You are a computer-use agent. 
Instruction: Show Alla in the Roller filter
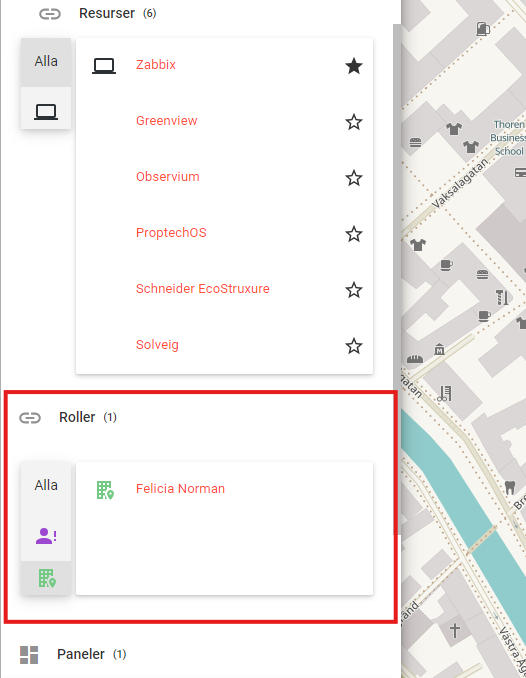point(46,486)
